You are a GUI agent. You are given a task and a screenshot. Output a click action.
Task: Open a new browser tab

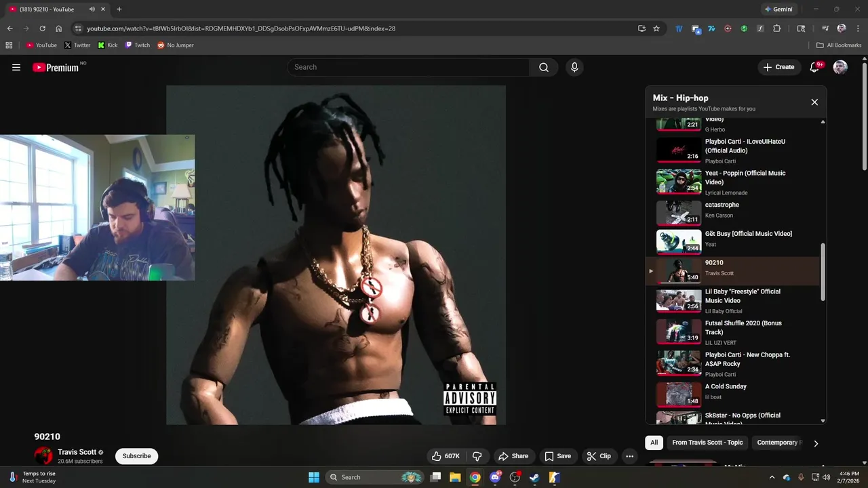pos(119,9)
